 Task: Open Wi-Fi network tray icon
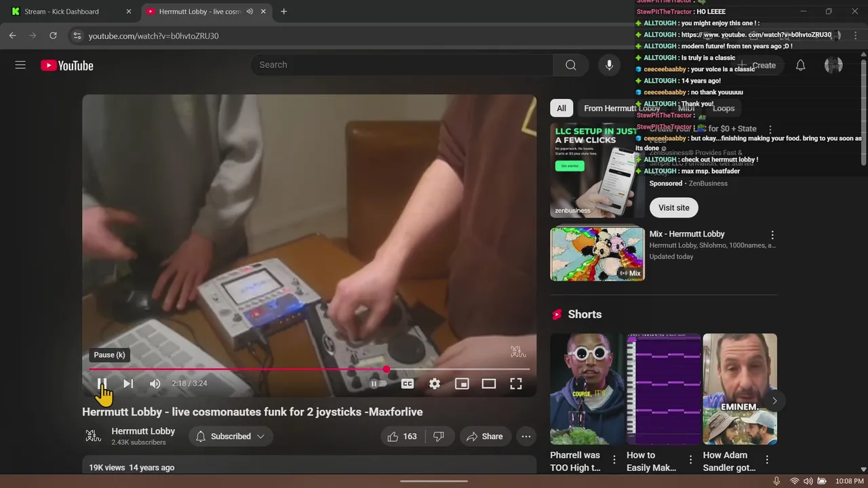794,481
